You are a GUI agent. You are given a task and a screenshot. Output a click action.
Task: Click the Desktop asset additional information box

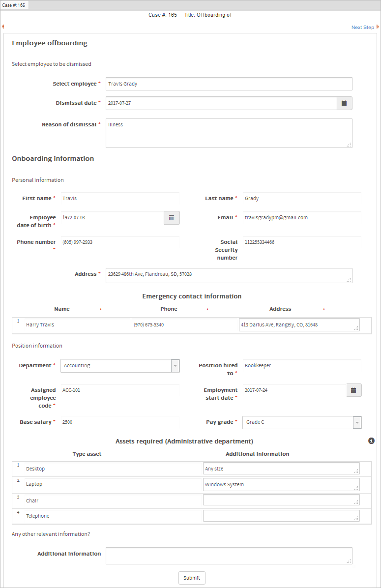coord(281,469)
